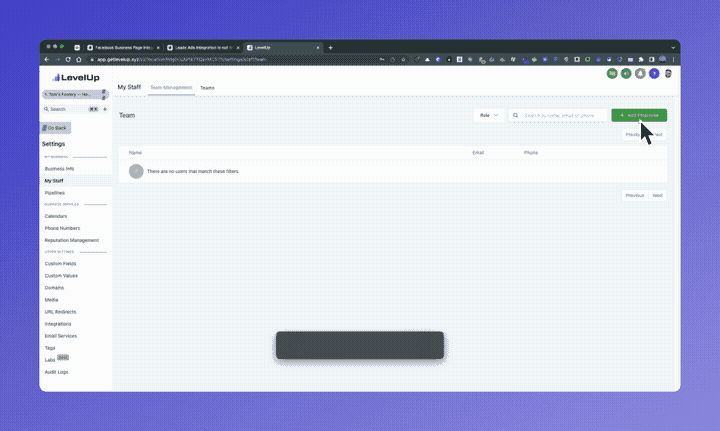Click the My Staff page heading
Image resolution: width=720 pixels, height=431 pixels.
[x=129, y=87]
